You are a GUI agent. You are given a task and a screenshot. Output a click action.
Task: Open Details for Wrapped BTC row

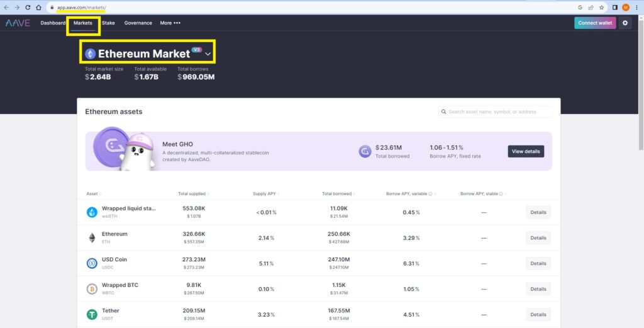click(x=538, y=289)
